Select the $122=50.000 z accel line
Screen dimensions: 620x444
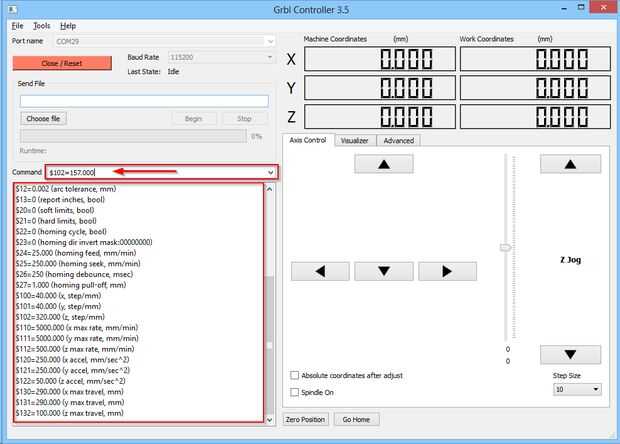coord(70,381)
